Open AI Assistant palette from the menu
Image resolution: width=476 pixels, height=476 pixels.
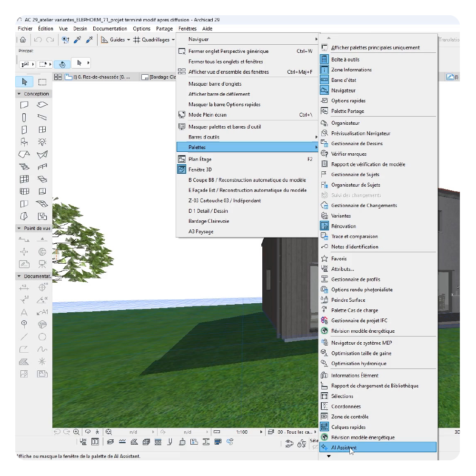[x=344, y=447]
